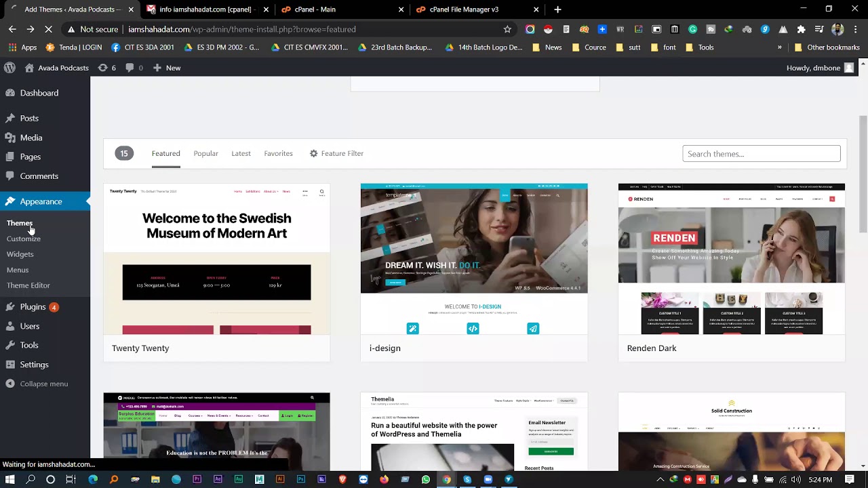868x488 pixels.
Task: Select the Solid Construction theme preview
Action: 732,432
